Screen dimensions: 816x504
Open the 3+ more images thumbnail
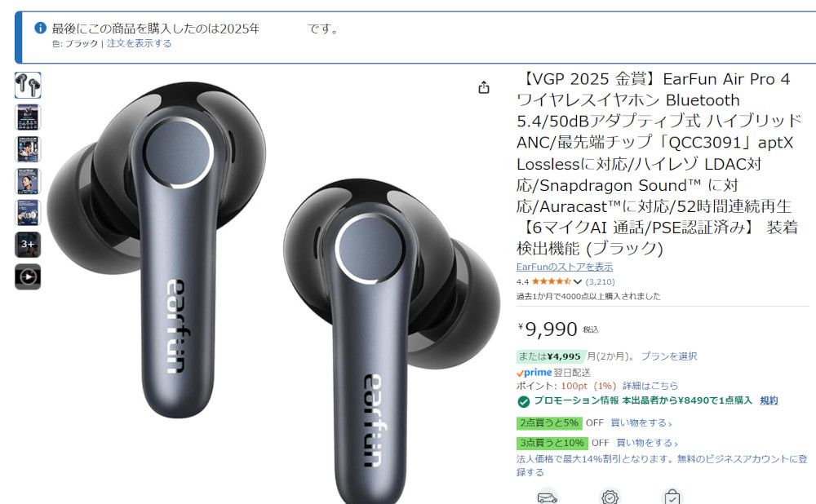pos(28,245)
